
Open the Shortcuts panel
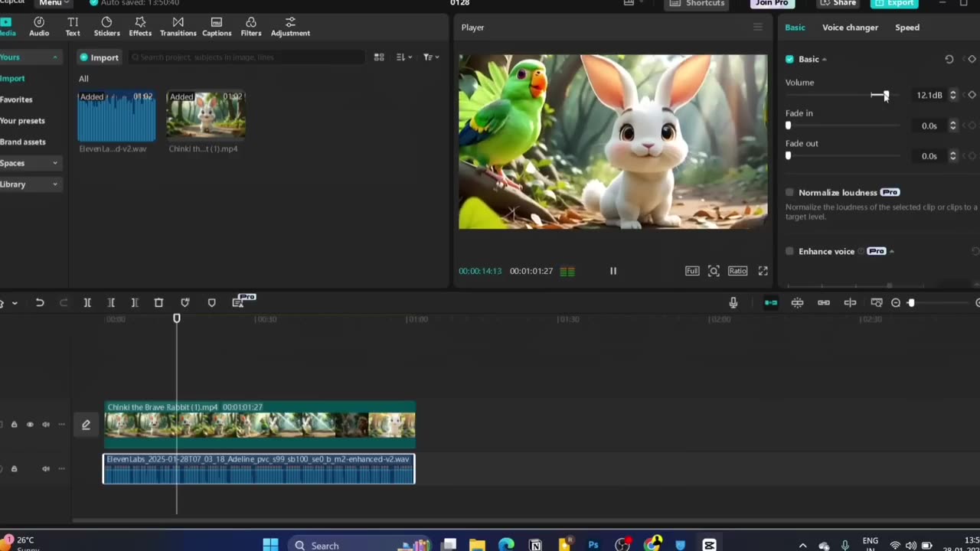(697, 3)
